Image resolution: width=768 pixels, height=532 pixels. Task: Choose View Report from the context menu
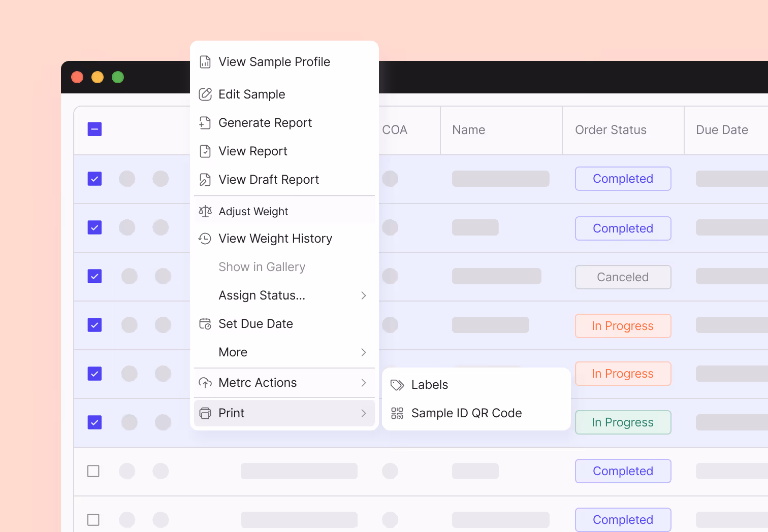252,151
